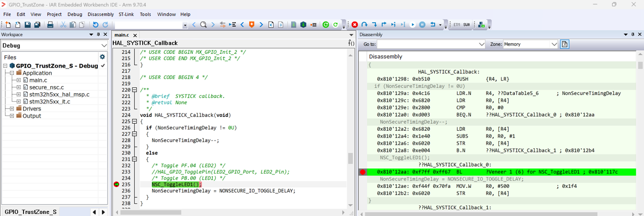The height and width of the screenshot is (216, 644).
Task: Click the Step Over icon
Action: (x=364, y=25)
